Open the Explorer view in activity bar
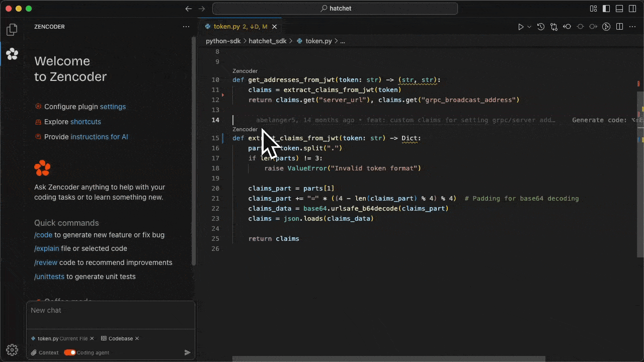This screenshot has height=362, width=644. 12,30
